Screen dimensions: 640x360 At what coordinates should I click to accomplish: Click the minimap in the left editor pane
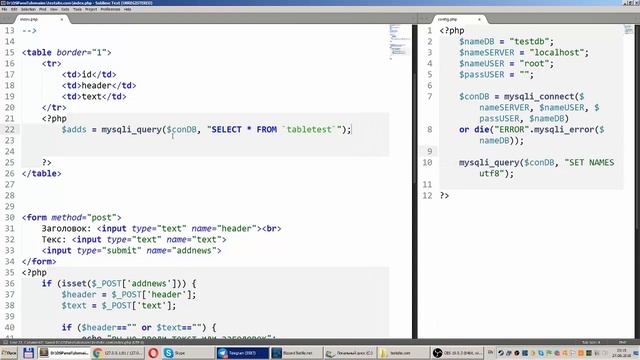pyautogui.click(x=399, y=41)
